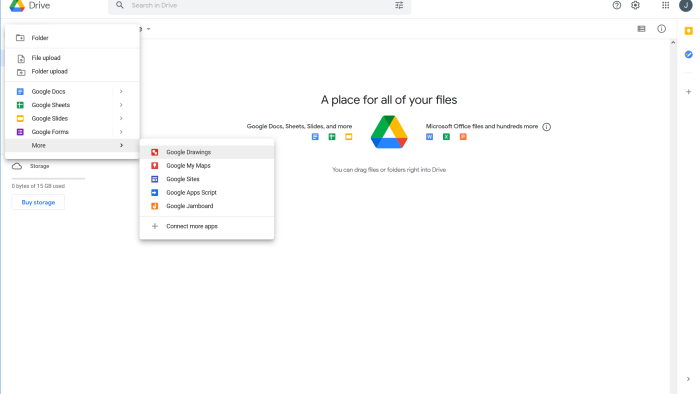The width and height of the screenshot is (700, 394).
Task: Click the scrollbar up arrow
Action: (x=673, y=42)
